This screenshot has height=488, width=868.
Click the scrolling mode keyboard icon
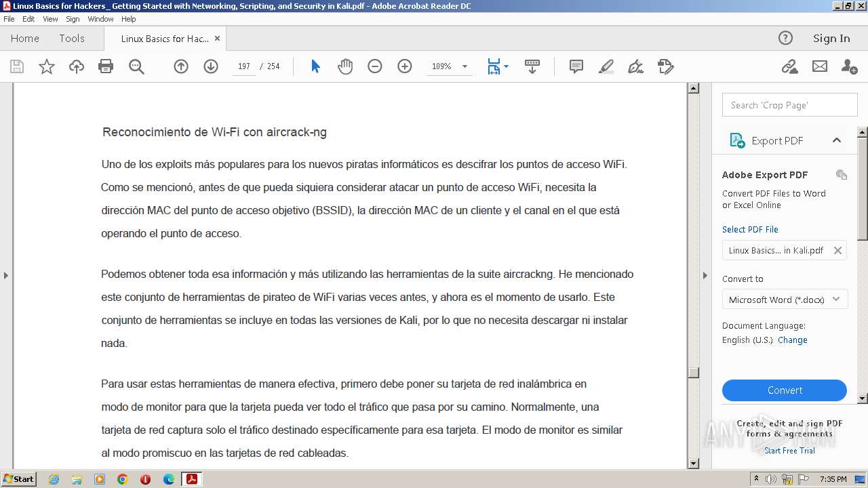point(532,66)
